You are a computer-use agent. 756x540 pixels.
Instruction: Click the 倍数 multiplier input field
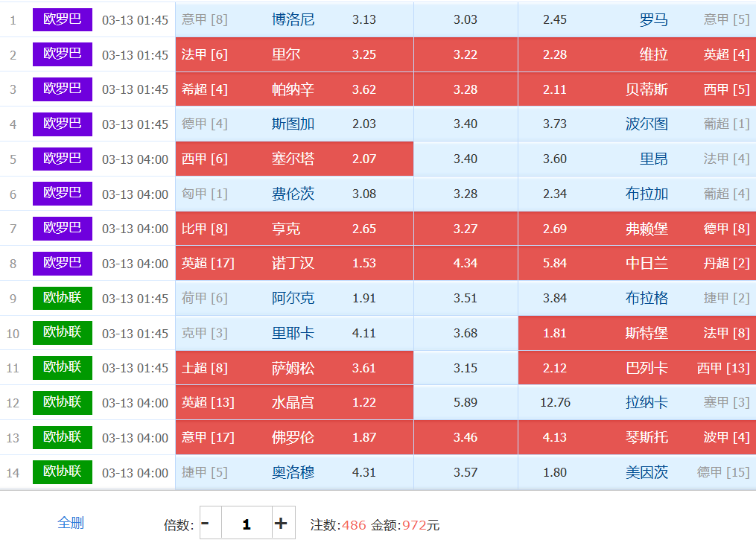pyautogui.click(x=247, y=524)
